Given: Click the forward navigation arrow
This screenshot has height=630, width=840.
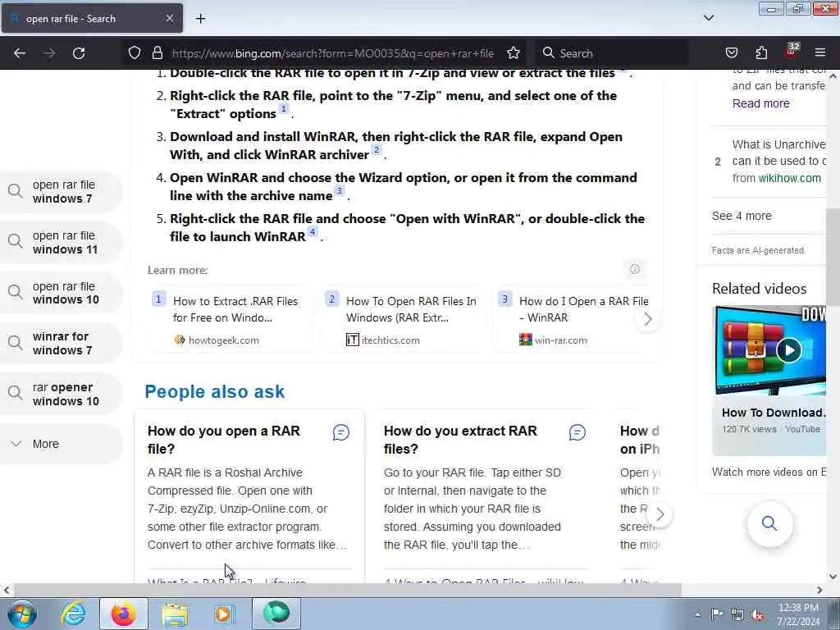Looking at the screenshot, I should tap(49, 53).
